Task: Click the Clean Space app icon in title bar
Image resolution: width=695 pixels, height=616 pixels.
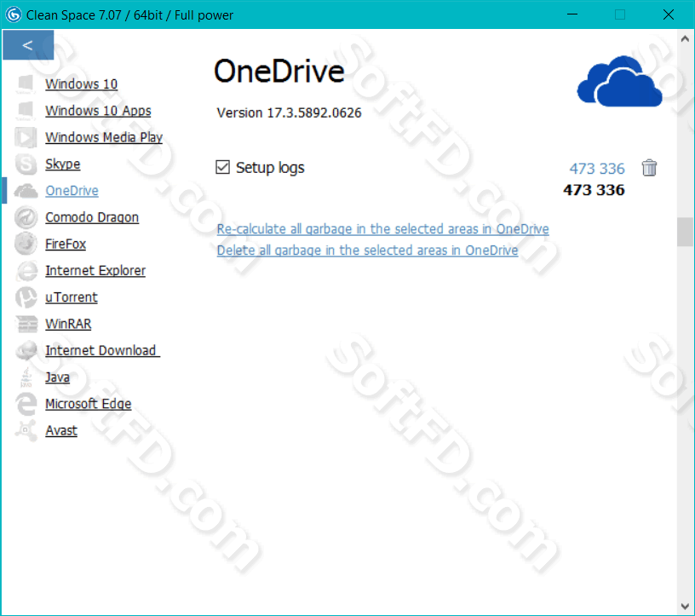Action: (x=14, y=14)
